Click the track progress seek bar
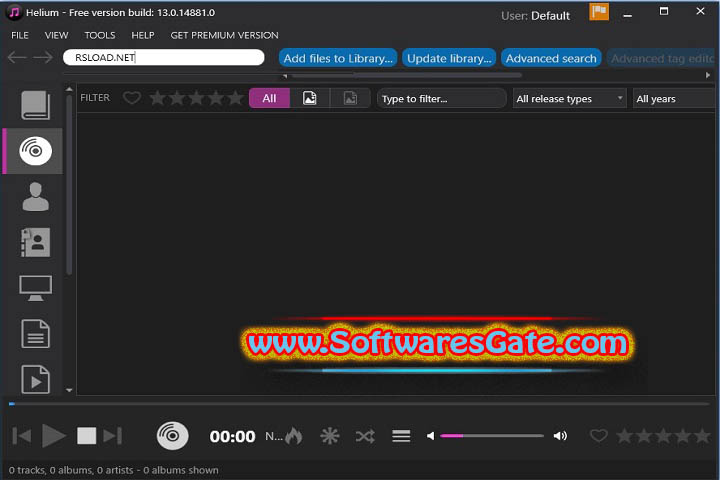The height and width of the screenshot is (480, 720). [360, 404]
